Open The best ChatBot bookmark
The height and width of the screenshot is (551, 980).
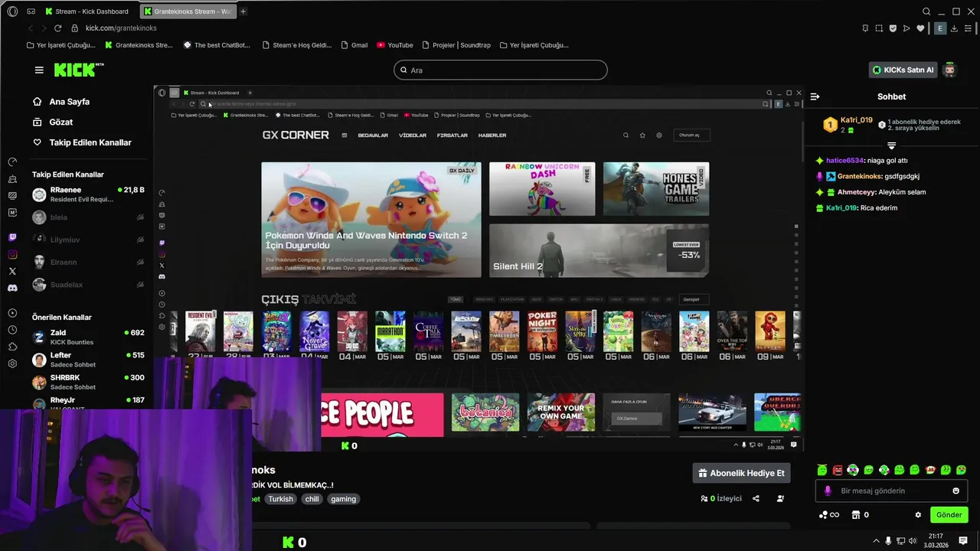coord(217,45)
